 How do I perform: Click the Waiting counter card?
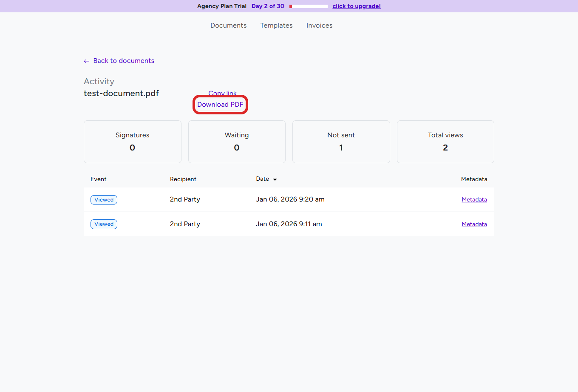[x=237, y=142]
